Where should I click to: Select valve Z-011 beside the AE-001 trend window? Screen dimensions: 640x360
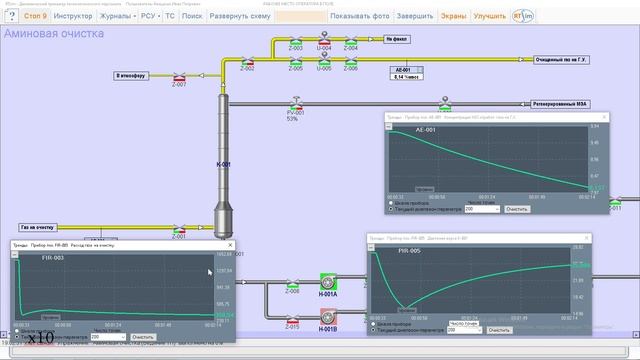point(616,200)
